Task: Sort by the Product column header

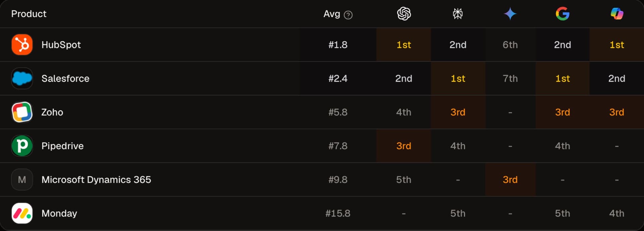Action: (x=29, y=14)
